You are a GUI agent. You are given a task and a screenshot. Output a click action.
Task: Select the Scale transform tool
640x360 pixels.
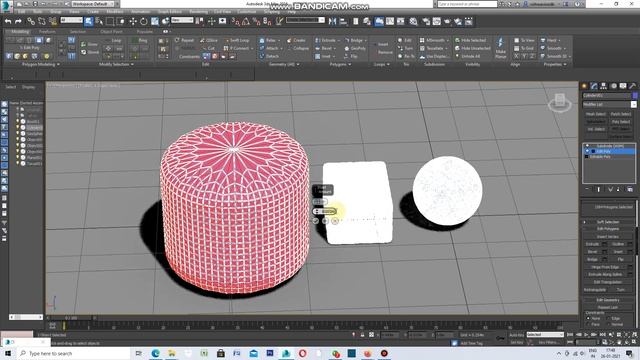155,21
